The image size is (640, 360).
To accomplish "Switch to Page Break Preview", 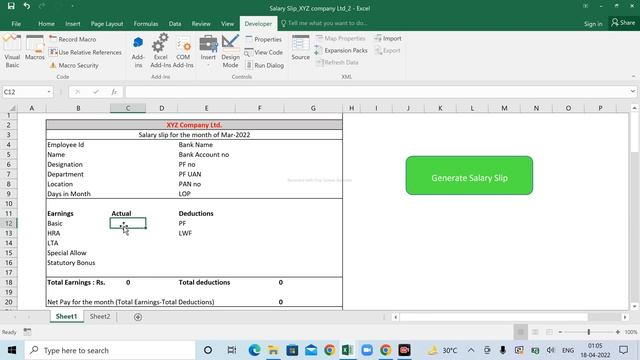I will (x=549, y=332).
